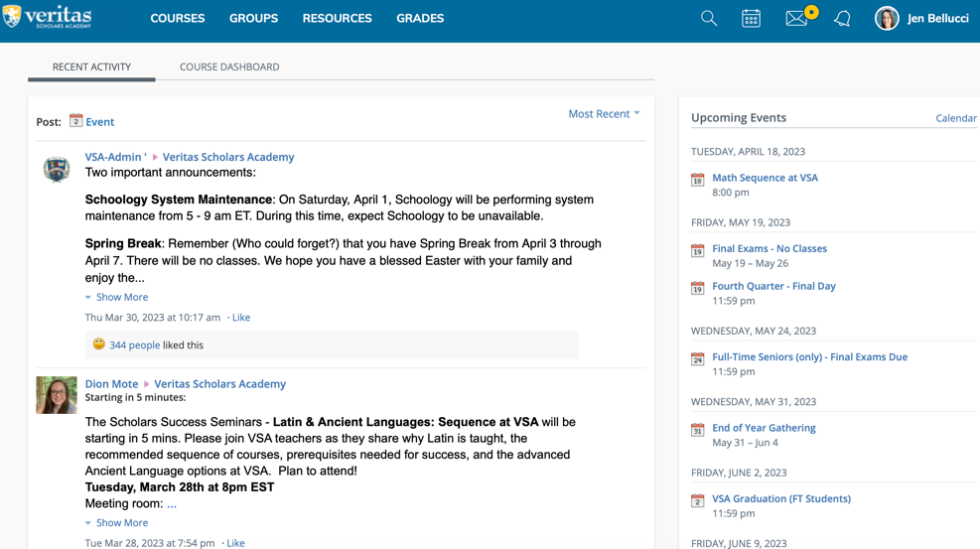
Task: Click calendar icon beside End of Year Gathering
Action: pyautogui.click(x=697, y=430)
